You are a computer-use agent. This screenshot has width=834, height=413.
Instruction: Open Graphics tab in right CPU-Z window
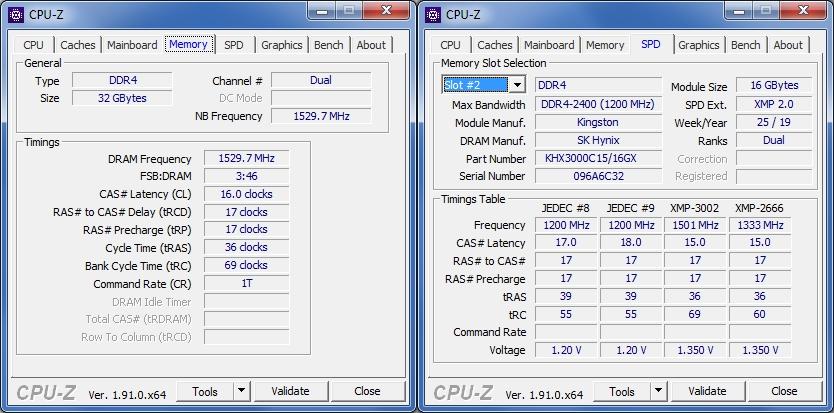pos(699,45)
